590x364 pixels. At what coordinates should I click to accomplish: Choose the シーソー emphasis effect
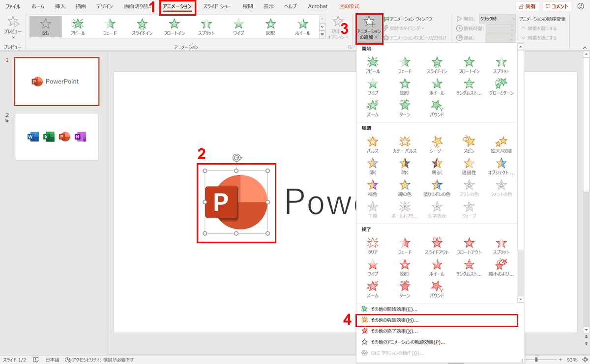437,144
